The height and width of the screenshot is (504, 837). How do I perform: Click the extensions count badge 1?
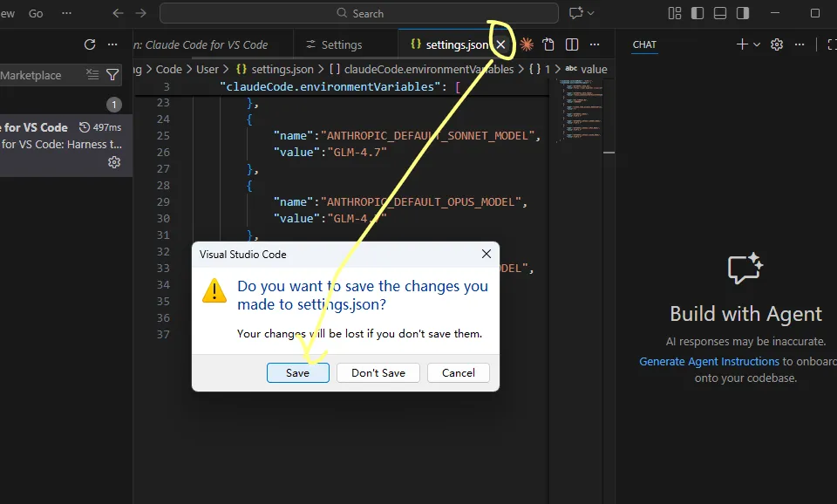[113, 105]
